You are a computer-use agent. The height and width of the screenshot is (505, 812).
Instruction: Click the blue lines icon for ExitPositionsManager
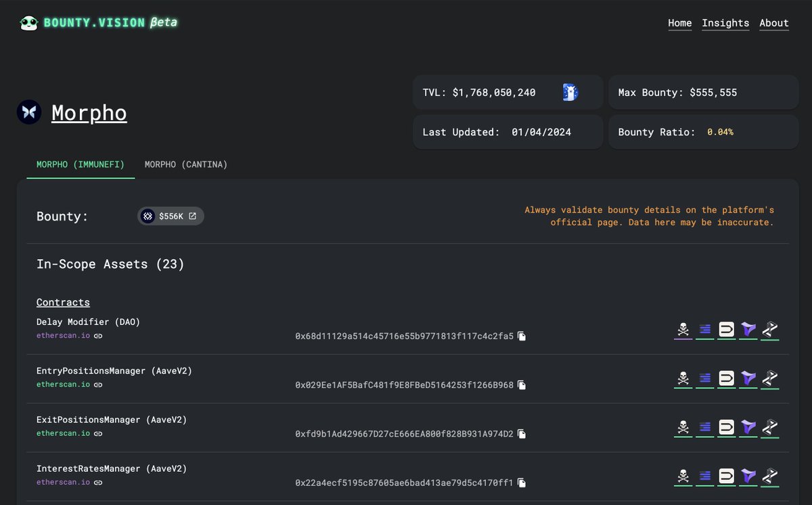[x=705, y=427]
